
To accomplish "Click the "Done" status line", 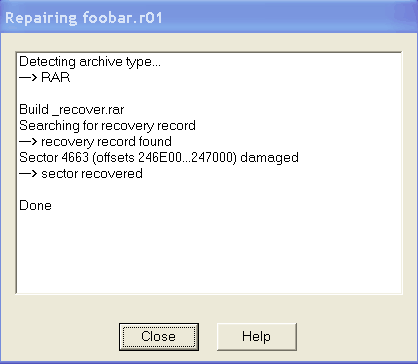I will (x=35, y=205).
